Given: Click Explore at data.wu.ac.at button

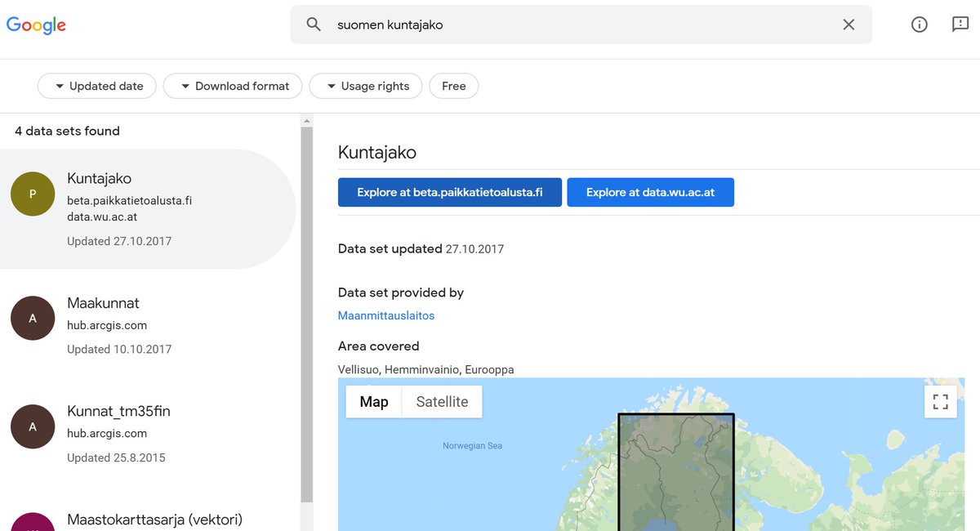Looking at the screenshot, I should (650, 193).
